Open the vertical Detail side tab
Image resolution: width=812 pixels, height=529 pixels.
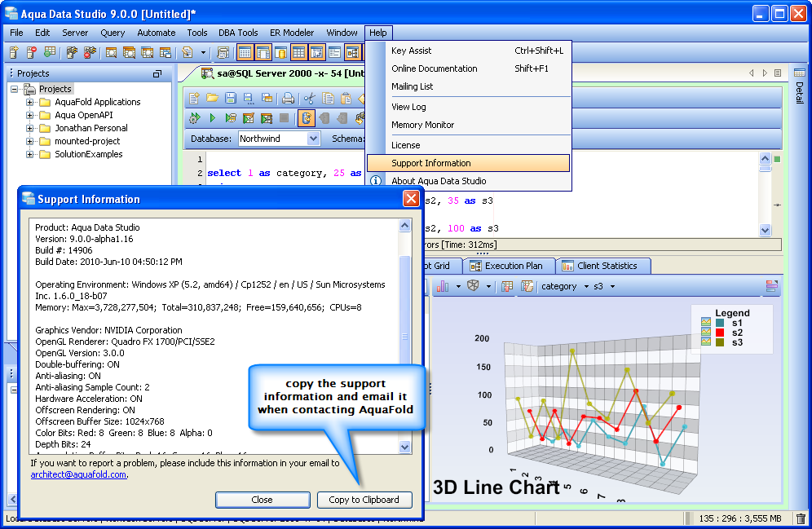coord(800,86)
